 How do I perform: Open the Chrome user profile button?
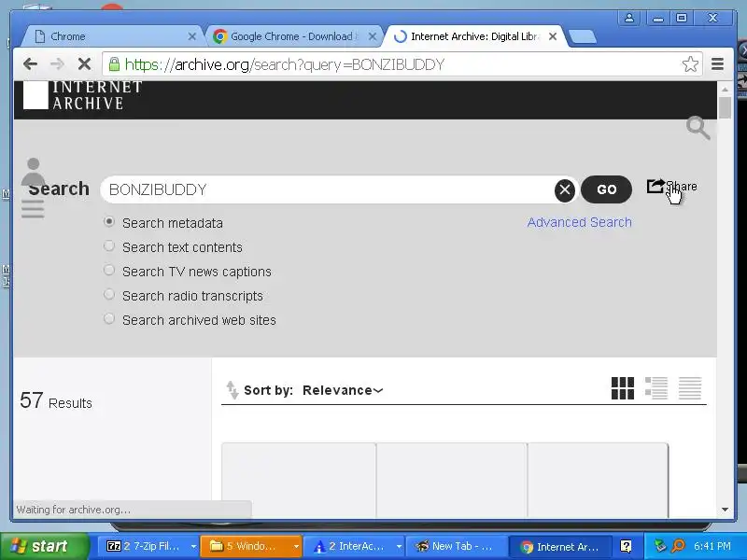628,18
